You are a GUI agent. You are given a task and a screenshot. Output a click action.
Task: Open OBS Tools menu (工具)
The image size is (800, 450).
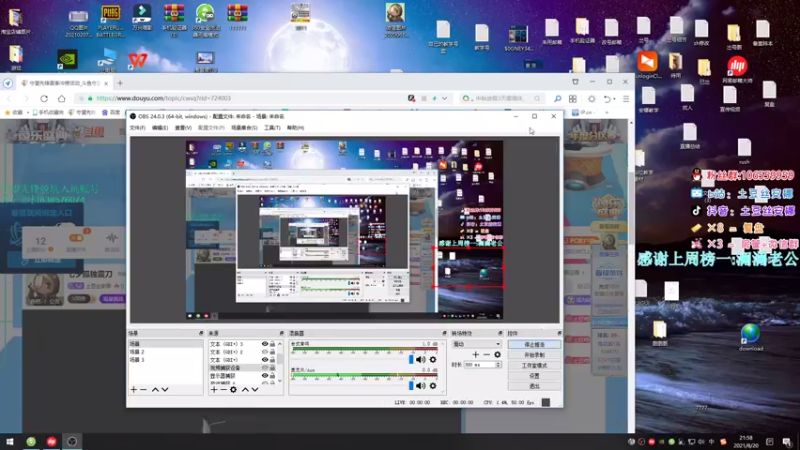[x=272, y=128]
